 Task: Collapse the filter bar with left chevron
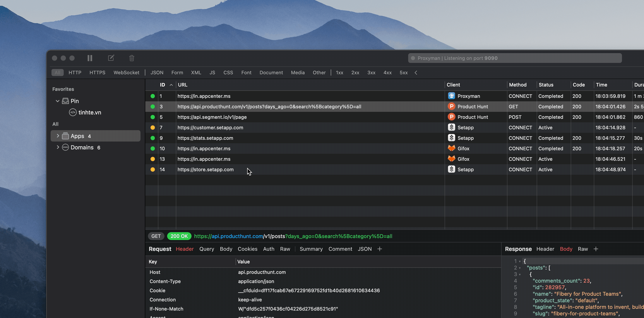point(416,73)
